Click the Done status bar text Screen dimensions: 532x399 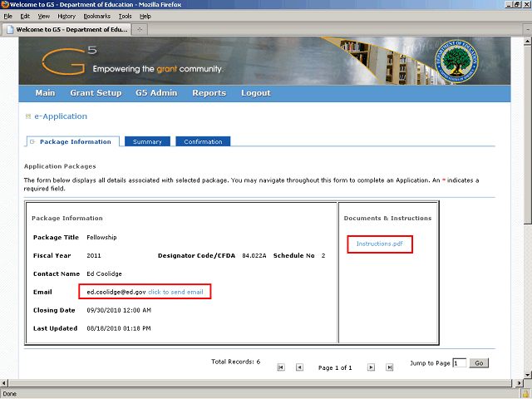(9, 394)
